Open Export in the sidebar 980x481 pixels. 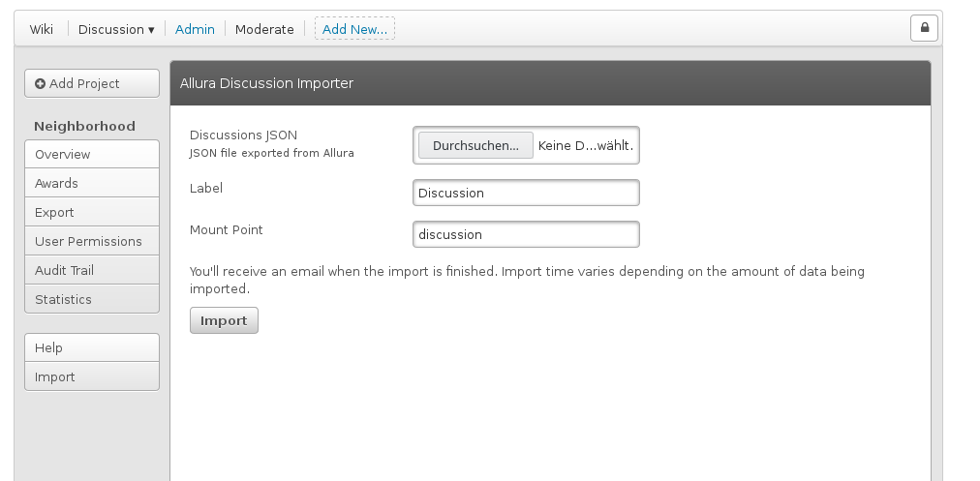pyautogui.click(x=92, y=212)
